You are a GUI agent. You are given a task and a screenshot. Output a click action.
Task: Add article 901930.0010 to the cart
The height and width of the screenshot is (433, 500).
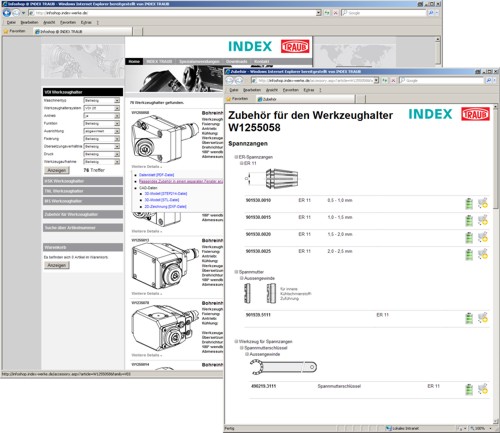click(x=482, y=203)
